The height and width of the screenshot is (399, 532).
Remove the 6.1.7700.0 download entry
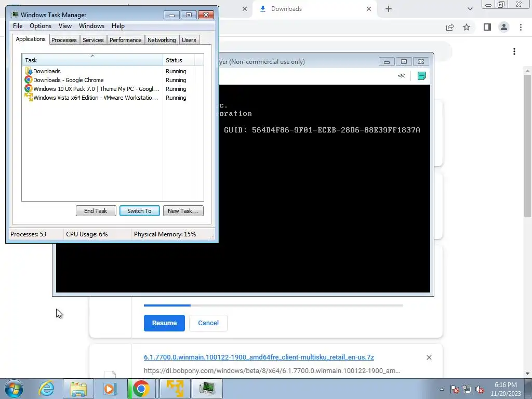click(429, 357)
